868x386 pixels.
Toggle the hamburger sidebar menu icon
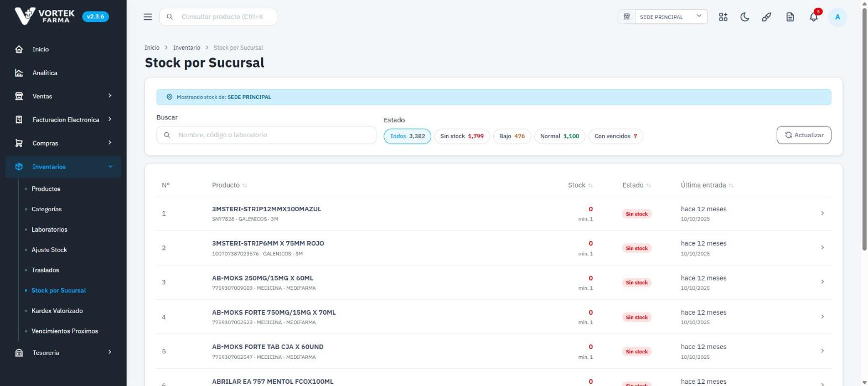pos(148,17)
